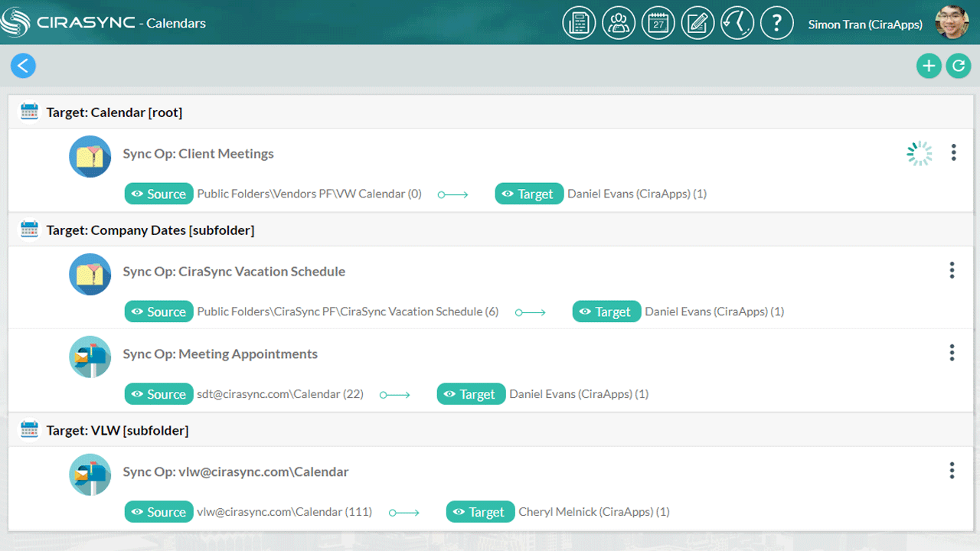This screenshot has height=551, width=980.
Task: Select the Target: VLW [subfolder] header
Action: (117, 431)
